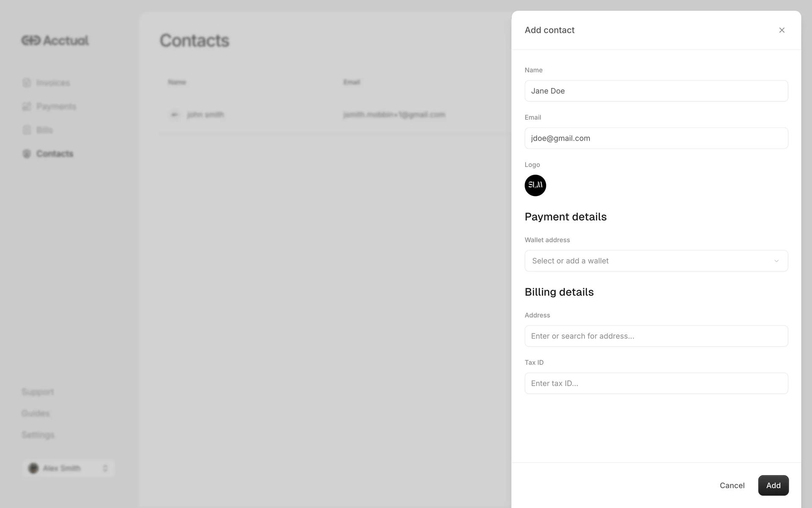
Task: Click Alex Smith's profile avatar
Action: [33, 468]
